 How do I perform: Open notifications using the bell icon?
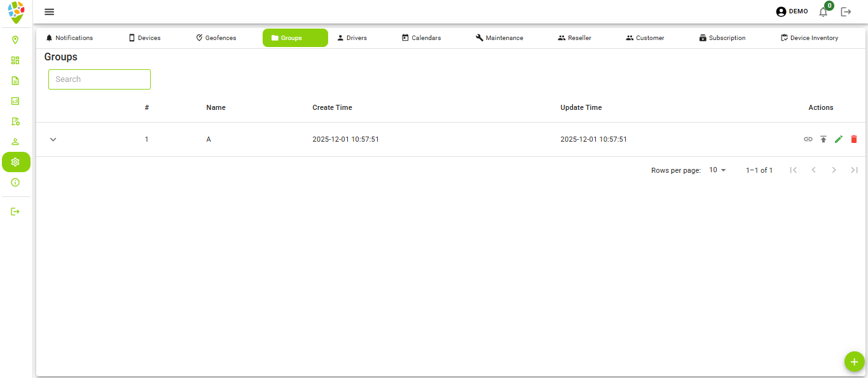click(x=823, y=11)
